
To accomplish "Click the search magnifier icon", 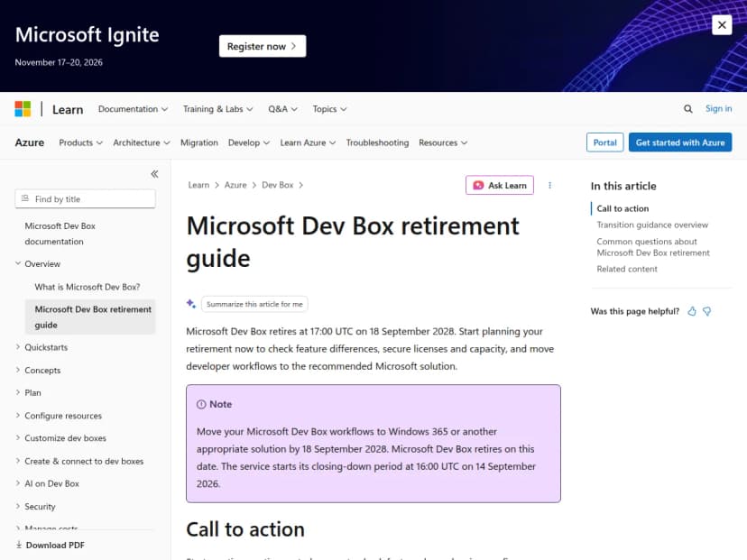I will [x=688, y=109].
